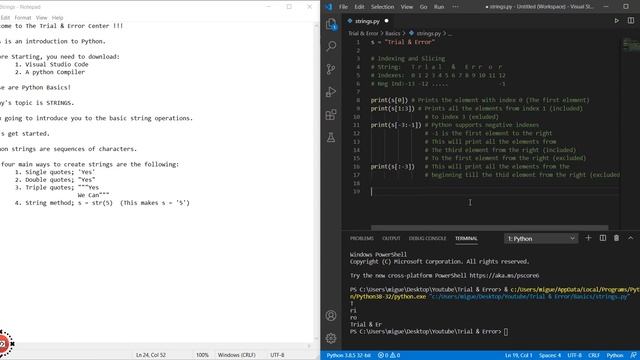Place cursor on empty line 19 in editor

pyautogui.click(x=494, y=191)
